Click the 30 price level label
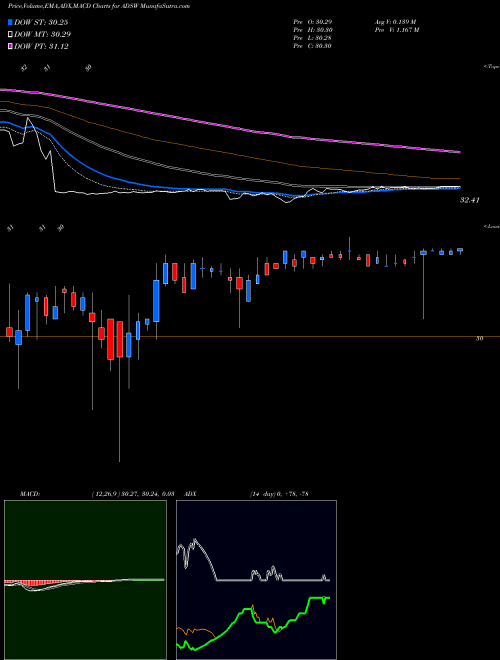Viewport: 500px width, 660px height. (479, 338)
